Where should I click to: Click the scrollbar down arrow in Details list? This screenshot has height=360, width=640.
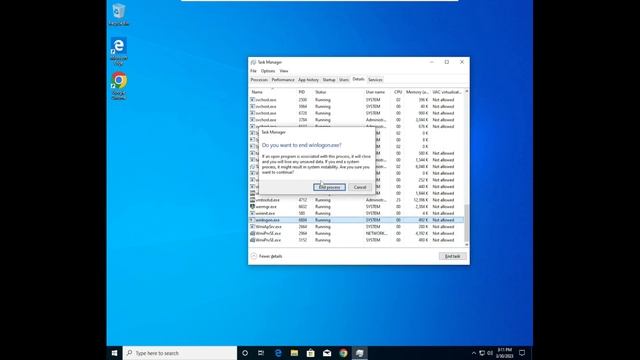click(x=467, y=244)
